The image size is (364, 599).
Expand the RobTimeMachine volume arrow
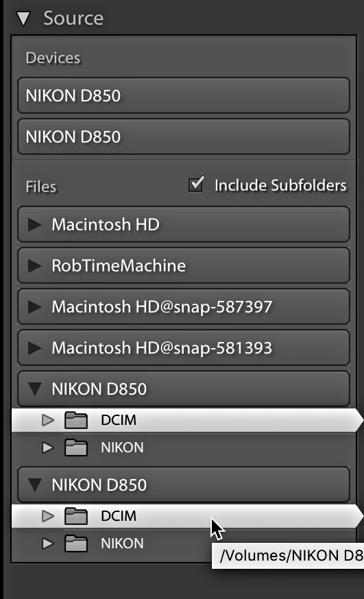point(35,266)
